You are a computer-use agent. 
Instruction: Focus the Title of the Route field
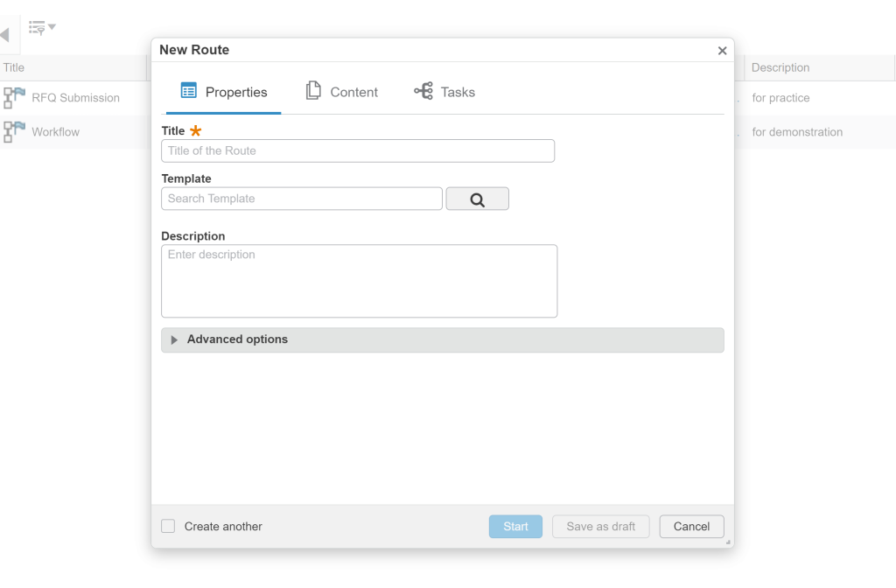point(358,150)
